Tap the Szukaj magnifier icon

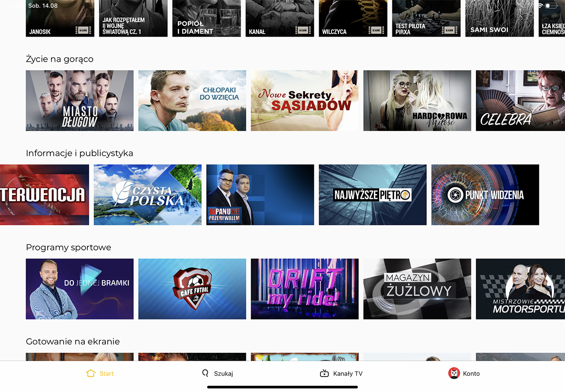point(205,373)
